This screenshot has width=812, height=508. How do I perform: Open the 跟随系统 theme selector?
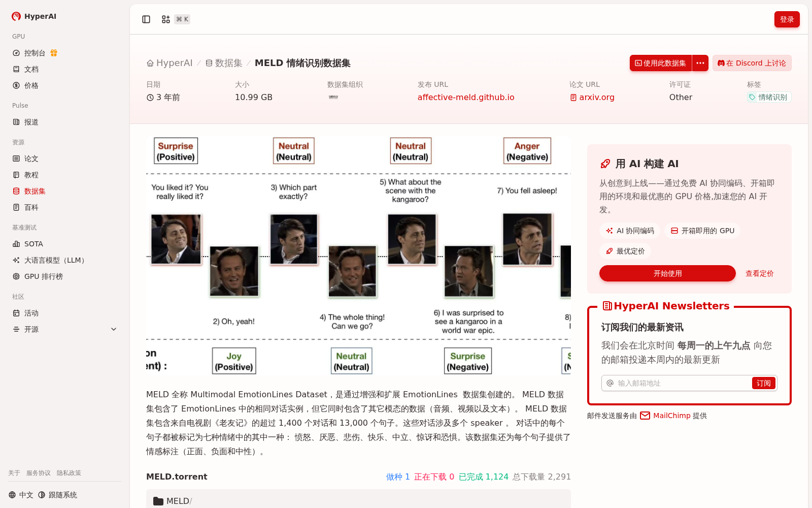pos(58,495)
